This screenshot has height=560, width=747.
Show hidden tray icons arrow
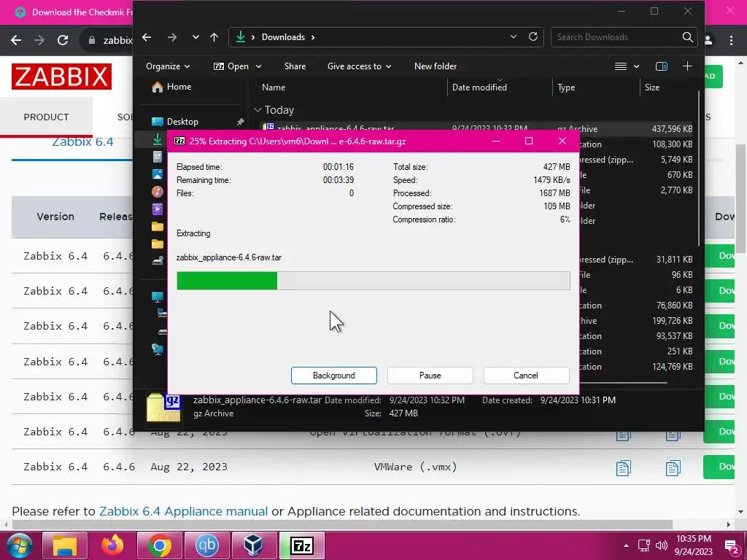pos(626,545)
